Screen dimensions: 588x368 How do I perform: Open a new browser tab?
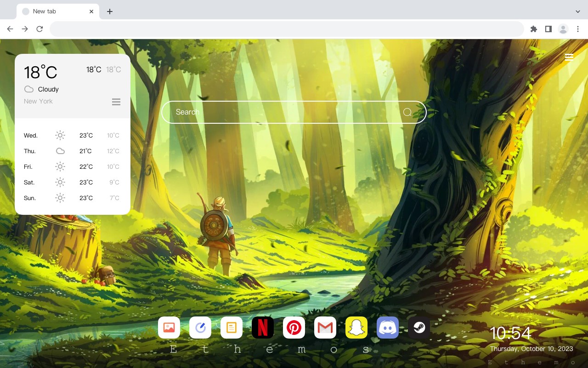[109, 11]
